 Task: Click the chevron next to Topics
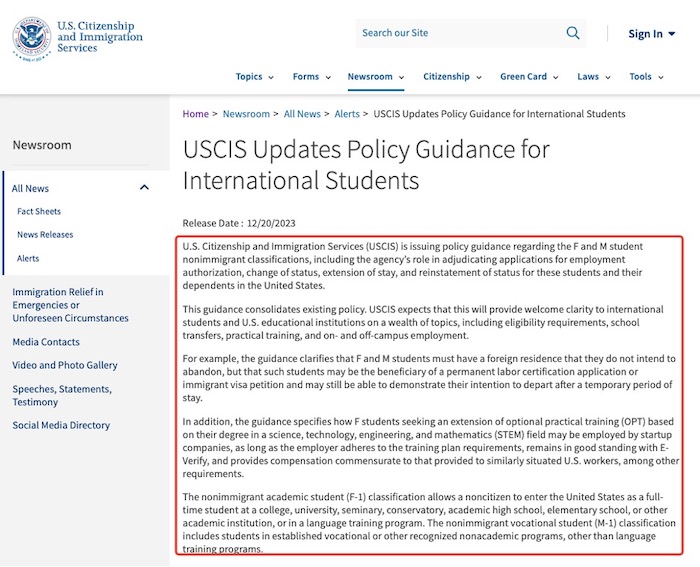point(271,77)
